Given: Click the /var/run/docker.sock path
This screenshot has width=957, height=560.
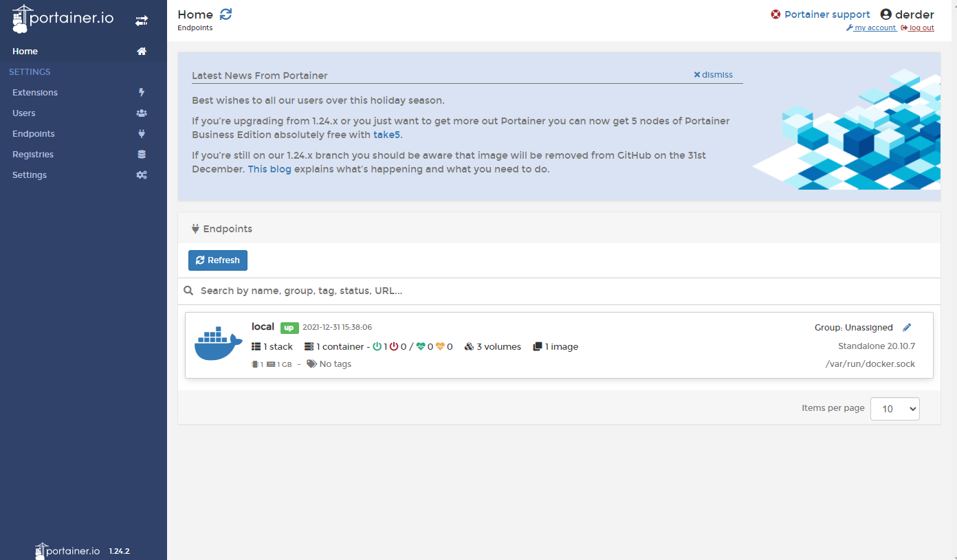Looking at the screenshot, I should point(870,364).
